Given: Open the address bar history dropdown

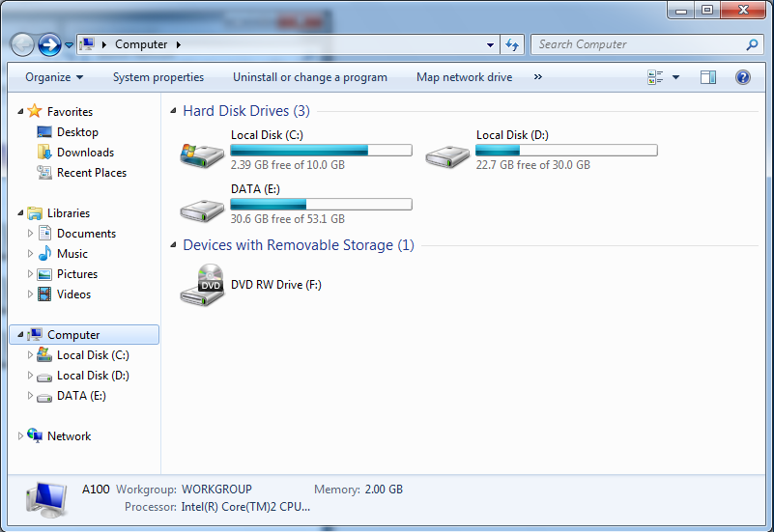Looking at the screenshot, I should tap(490, 44).
